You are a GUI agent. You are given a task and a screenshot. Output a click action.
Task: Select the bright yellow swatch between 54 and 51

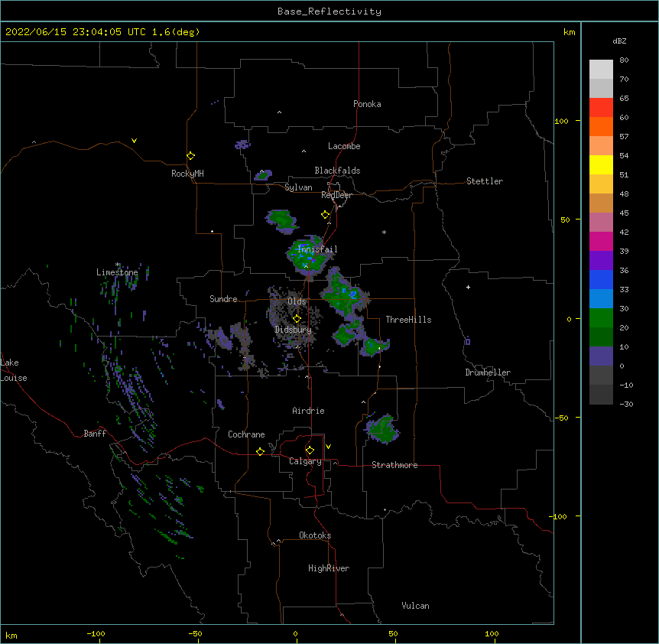[601, 165]
